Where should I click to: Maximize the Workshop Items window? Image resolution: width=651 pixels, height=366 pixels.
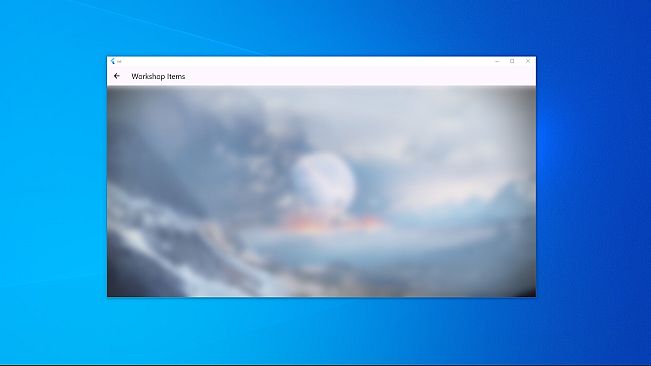(512, 61)
